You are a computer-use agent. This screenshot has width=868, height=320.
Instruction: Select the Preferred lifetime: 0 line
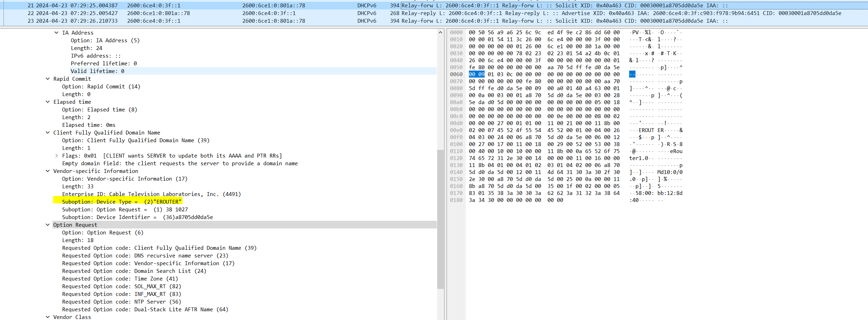pyautogui.click(x=104, y=63)
